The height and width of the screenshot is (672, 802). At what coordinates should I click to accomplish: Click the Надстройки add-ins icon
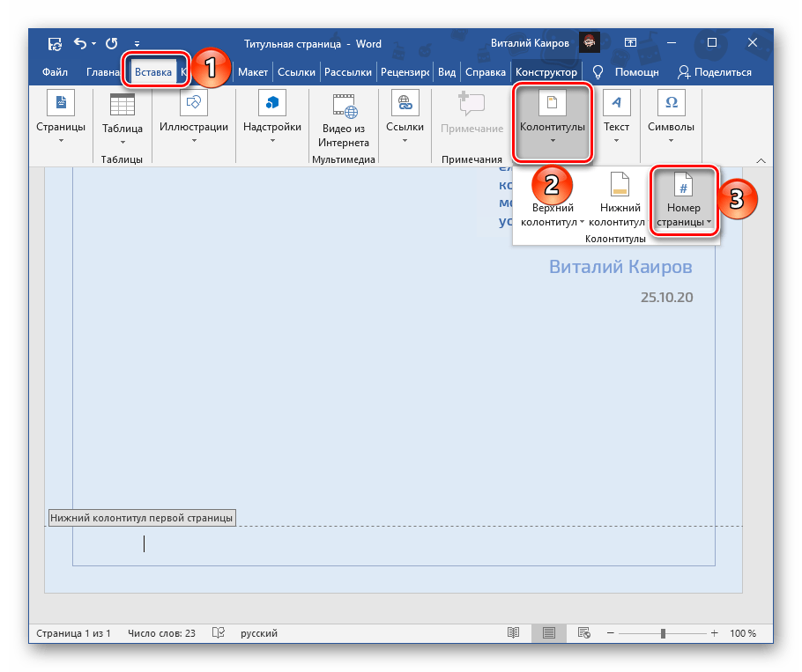pos(272,105)
